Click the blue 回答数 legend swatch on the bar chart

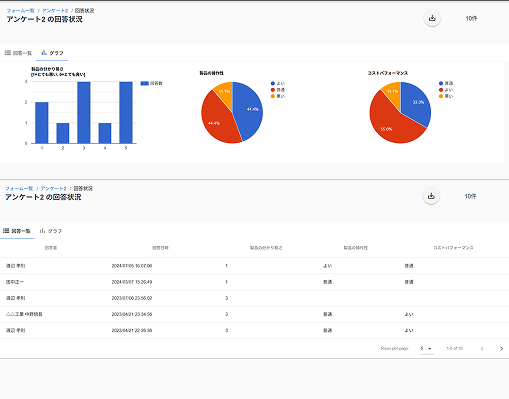pyautogui.click(x=144, y=83)
